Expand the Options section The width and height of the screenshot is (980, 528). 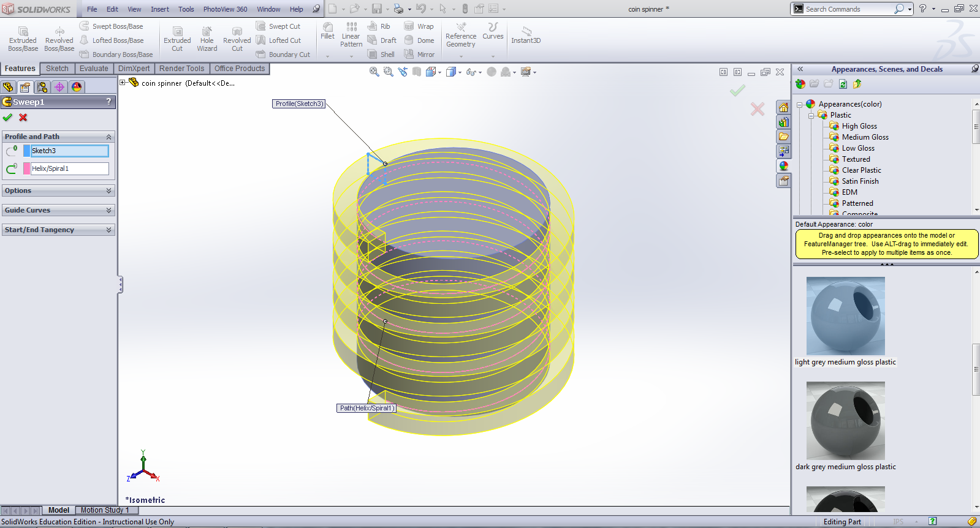tap(58, 190)
